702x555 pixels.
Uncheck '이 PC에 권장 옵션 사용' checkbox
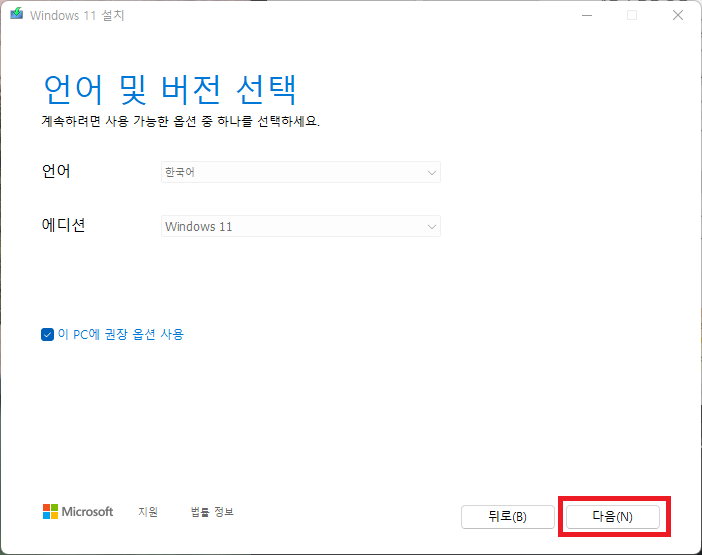(47, 334)
